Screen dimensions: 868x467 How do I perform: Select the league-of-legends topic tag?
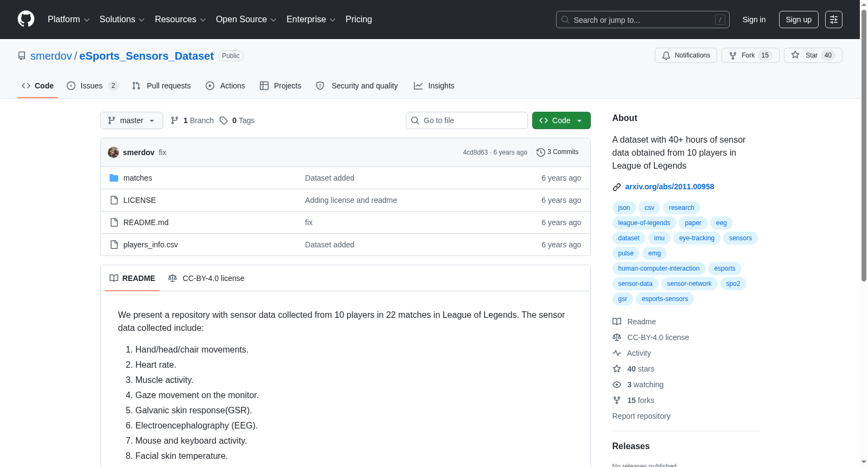coord(644,223)
